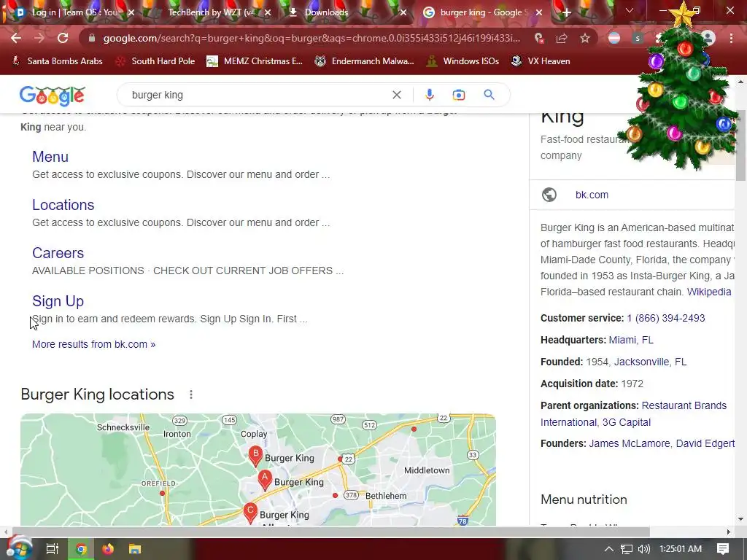Open the grey S extension icon
This screenshot has width=747, height=560.
point(638,38)
